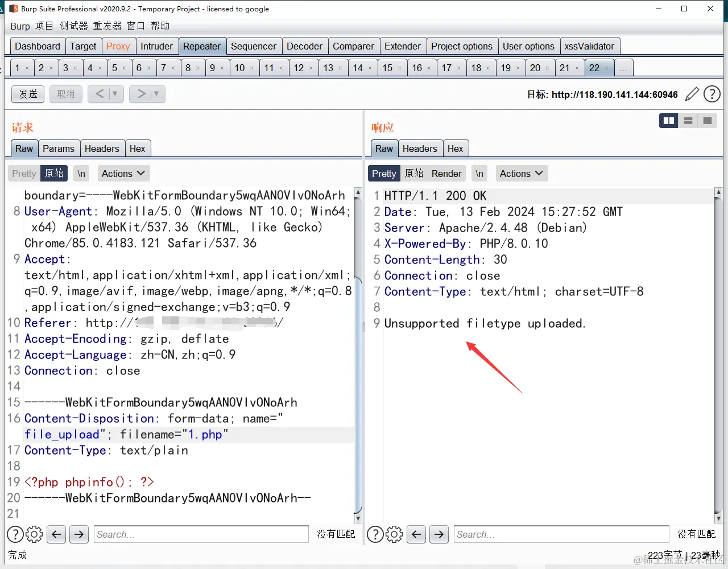This screenshot has height=569, width=728.
Task: Go to next match in request search
Action: click(x=79, y=534)
